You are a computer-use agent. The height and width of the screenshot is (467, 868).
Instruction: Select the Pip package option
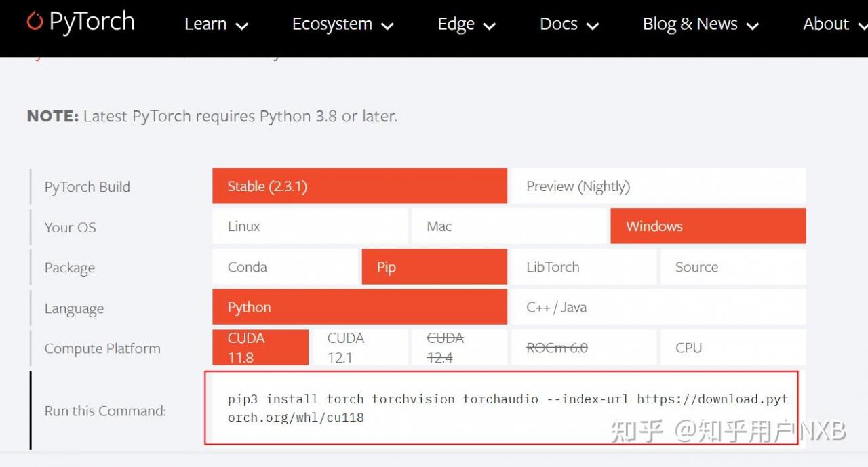click(434, 267)
